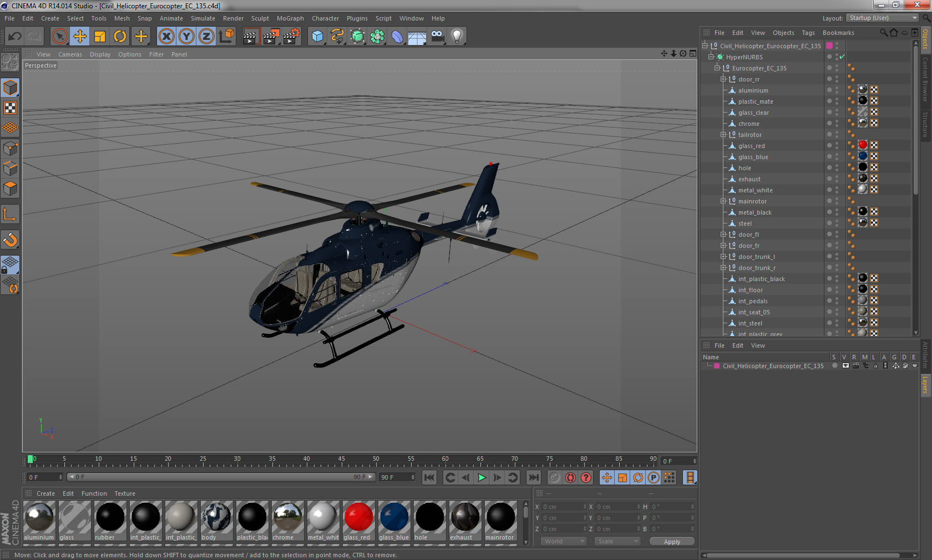Screen dimensions: 932x560
Task: Open the MoGraph menu
Action: pyautogui.click(x=290, y=18)
